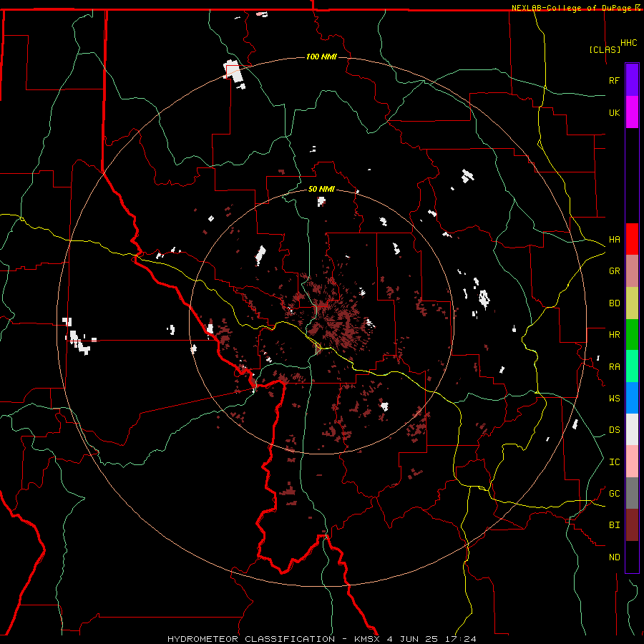Viewport: 644px width, 644px height.
Task: Select the light pink IC legend swatch
Action: pos(632,462)
